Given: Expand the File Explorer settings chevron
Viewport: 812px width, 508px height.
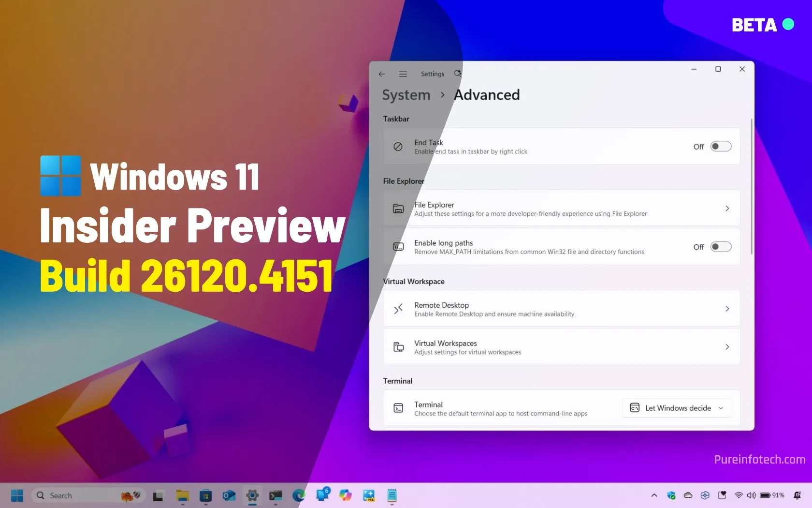Looking at the screenshot, I should coord(727,209).
